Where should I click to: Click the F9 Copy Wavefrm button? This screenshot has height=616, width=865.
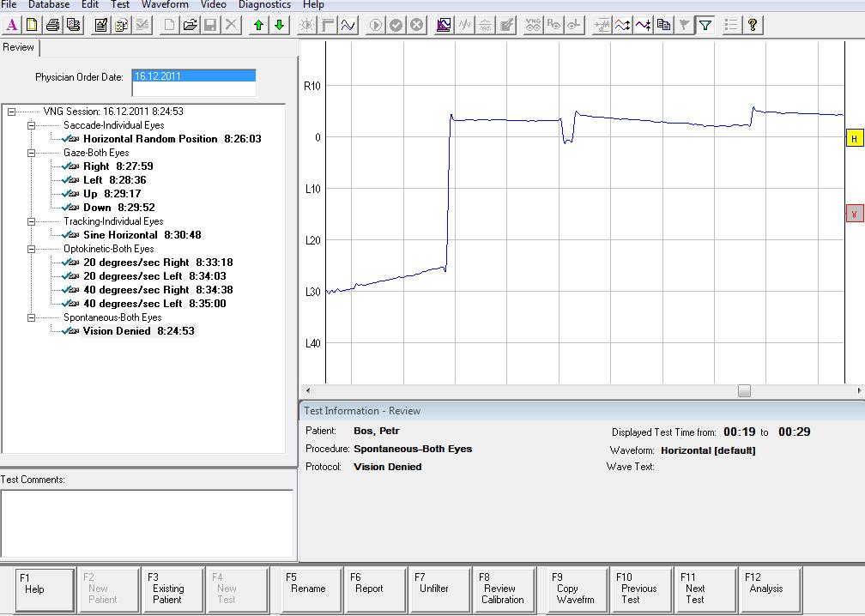tap(577, 590)
